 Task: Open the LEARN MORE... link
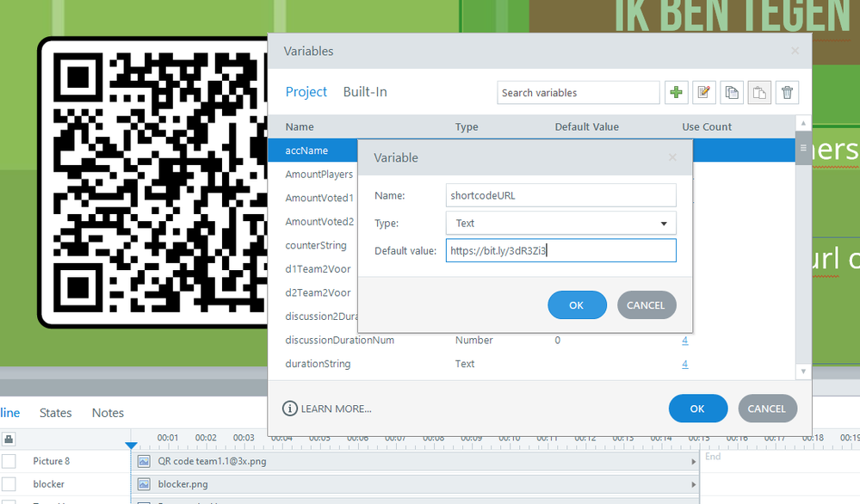(337, 409)
